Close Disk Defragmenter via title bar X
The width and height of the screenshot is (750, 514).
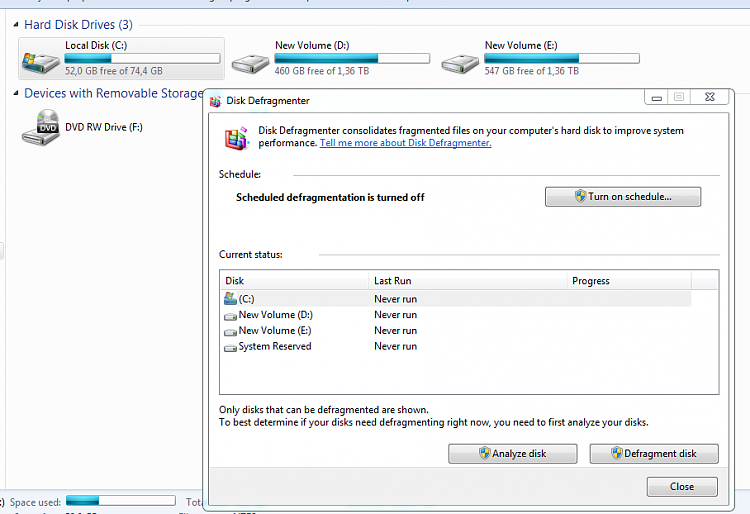710,97
